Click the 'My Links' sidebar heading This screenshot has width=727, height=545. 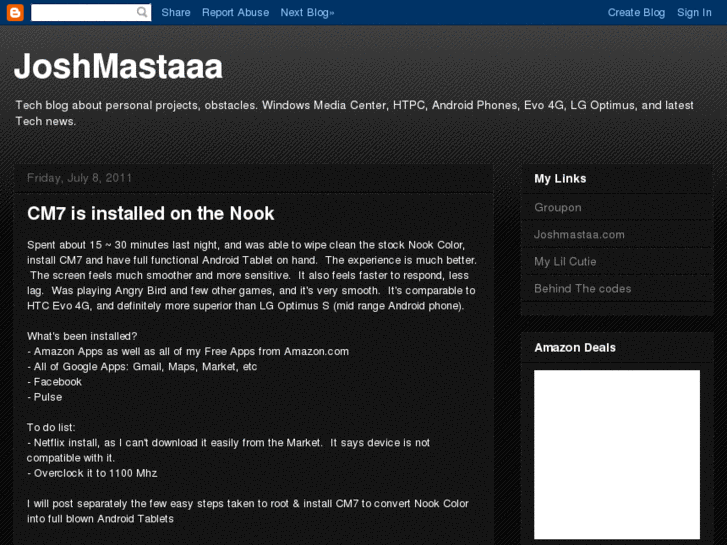tap(560, 179)
